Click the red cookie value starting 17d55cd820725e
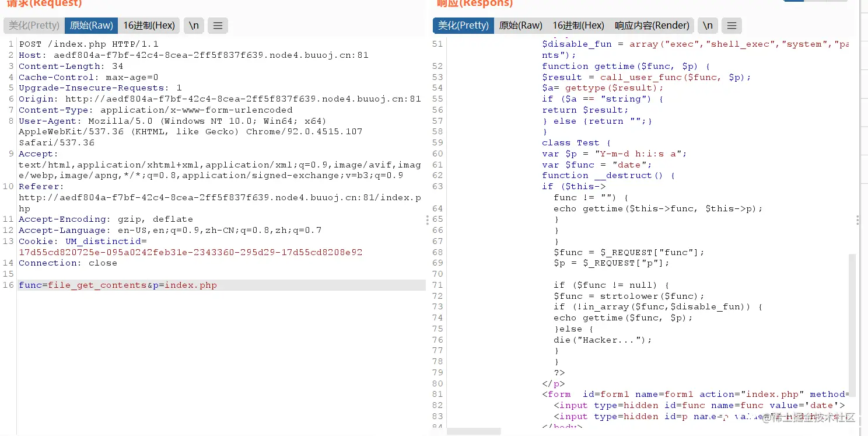 pyautogui.click(x=191, y=252)
